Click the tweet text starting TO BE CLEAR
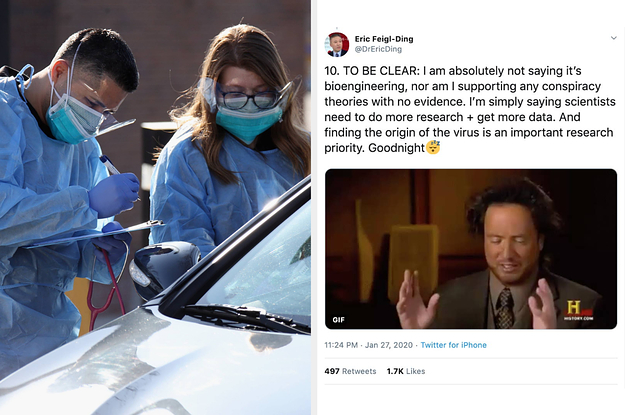The height and width of the screenshot is (415, 625). pyautogui.click(x=470, y=109)
